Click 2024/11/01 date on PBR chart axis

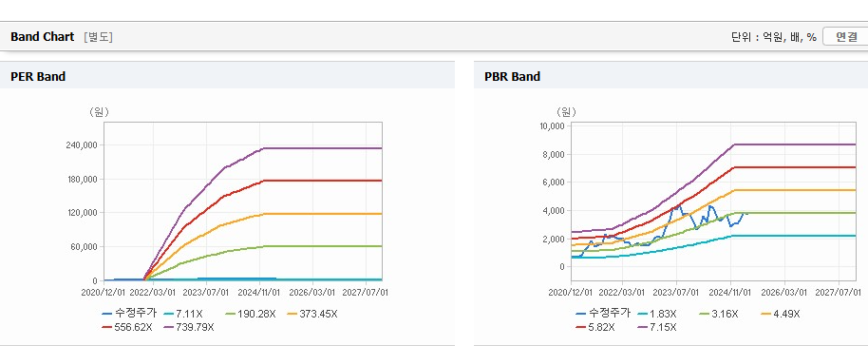(x=730, y=292)
